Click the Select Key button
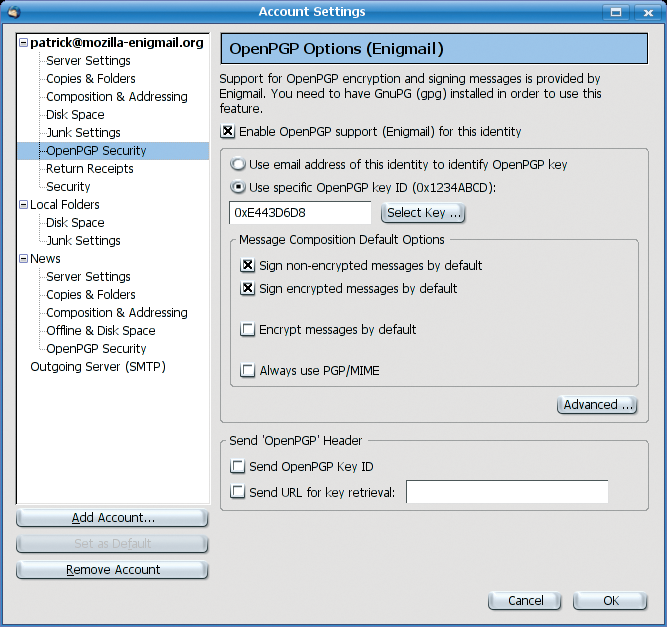667x627 pixels. pyautogui.click(x=423, y=213)
